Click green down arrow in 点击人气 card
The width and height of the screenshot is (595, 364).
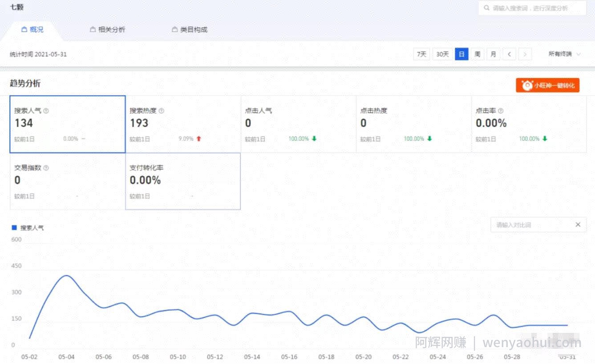pyautogui.click(x=314, y=139)
